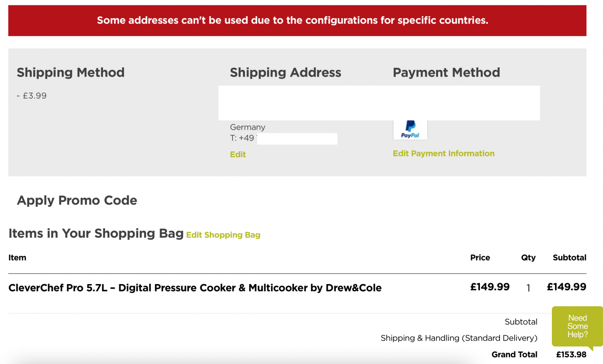
Task: Open Edit Payment Information link
Action: point(443,154)
